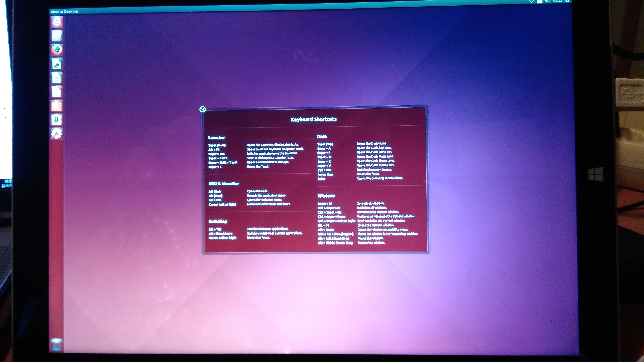The width and height of the screenshot is (644, 362).
Task: Click 'Places the window in corresponding position.'
Action: tap(388, 234)
